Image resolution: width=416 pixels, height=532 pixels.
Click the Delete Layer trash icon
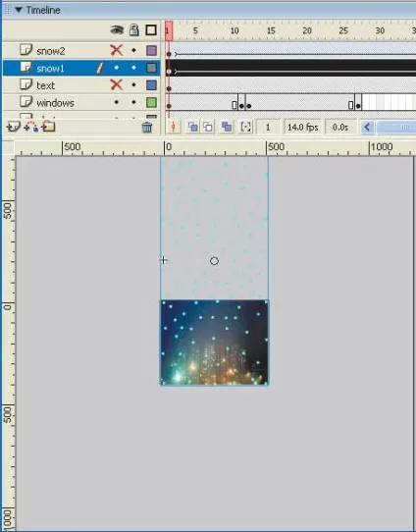point(147,128)
